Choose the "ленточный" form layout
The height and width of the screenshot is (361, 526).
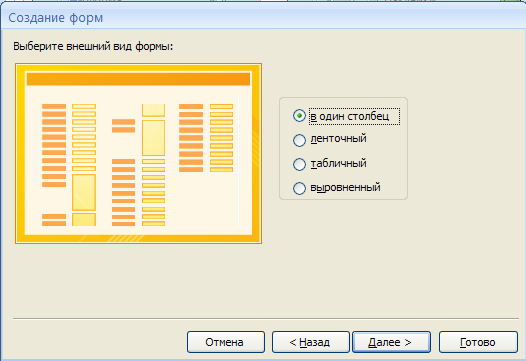(299, 140)
